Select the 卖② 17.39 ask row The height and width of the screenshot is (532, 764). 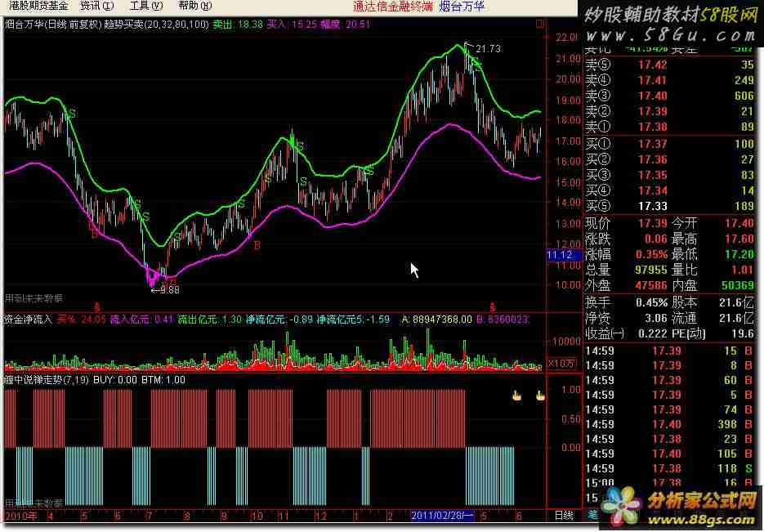669,111
